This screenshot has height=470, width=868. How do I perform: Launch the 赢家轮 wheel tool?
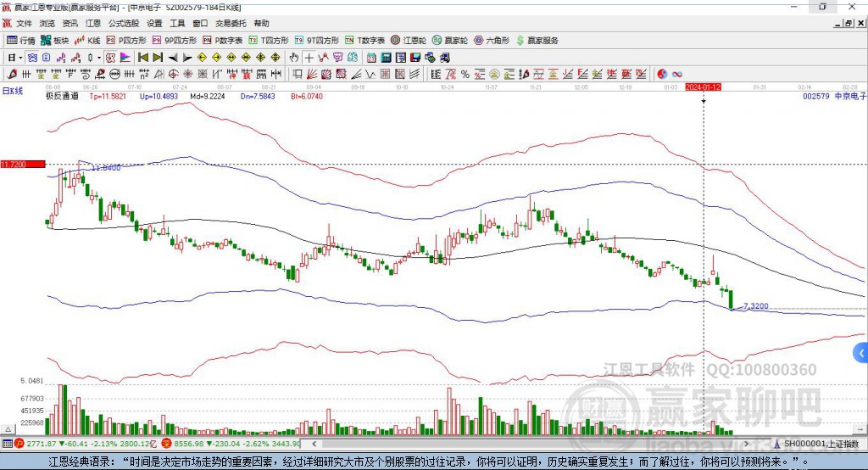(x=450, y=41)
